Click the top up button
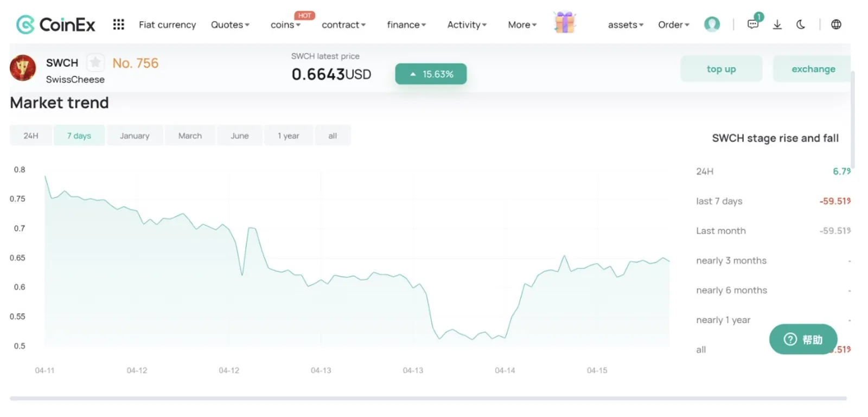The height and width of the screenshot is (417, 868). point(721,69)
